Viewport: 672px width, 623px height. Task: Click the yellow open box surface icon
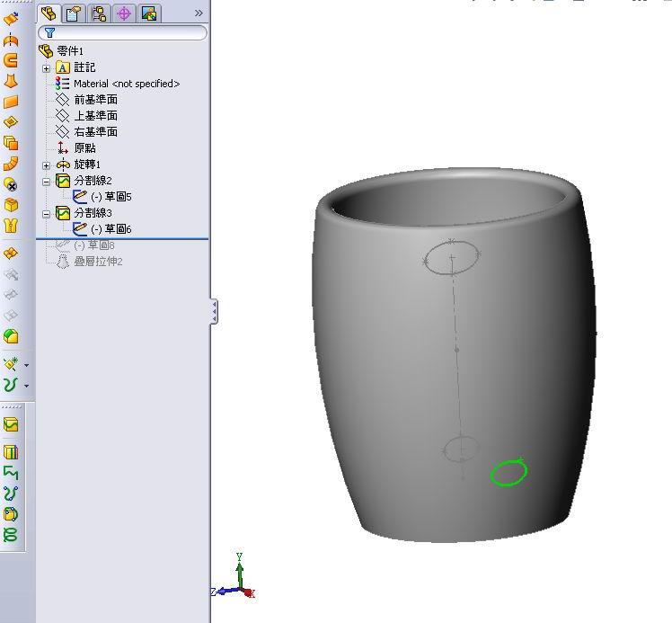click(11, 205)
